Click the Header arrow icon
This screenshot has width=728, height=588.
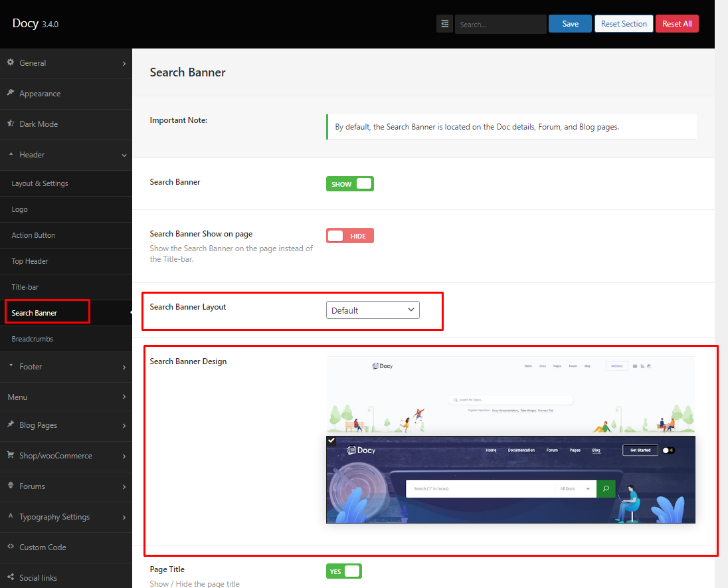(x=11, y=153)
